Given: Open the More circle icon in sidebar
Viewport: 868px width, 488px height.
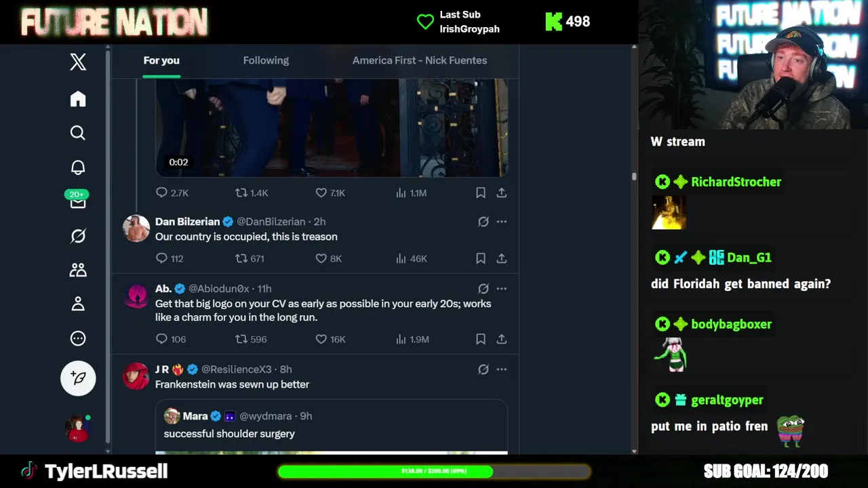Looking at the screenshot, I should (78, 338).
